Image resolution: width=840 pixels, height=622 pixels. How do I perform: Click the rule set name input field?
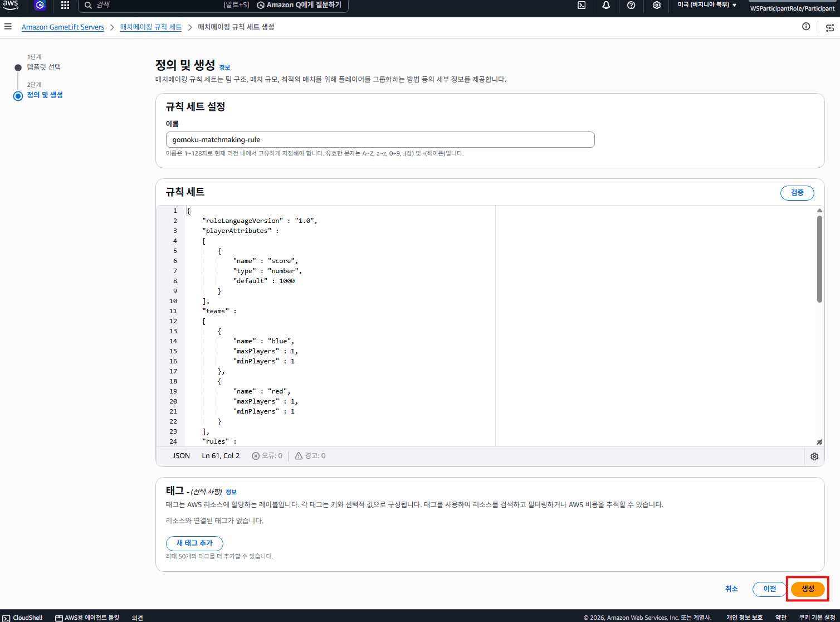pyautogui.click(x=380, y=140)
